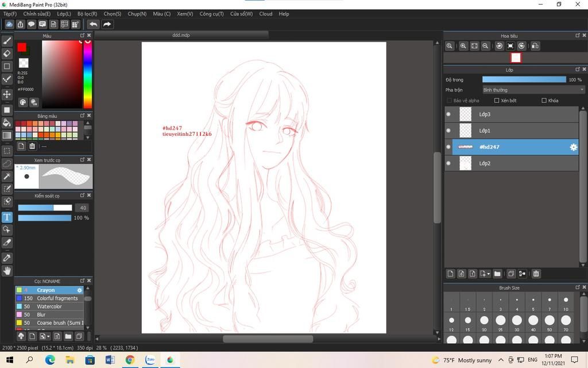Click the red foreground color swatch

22,47
